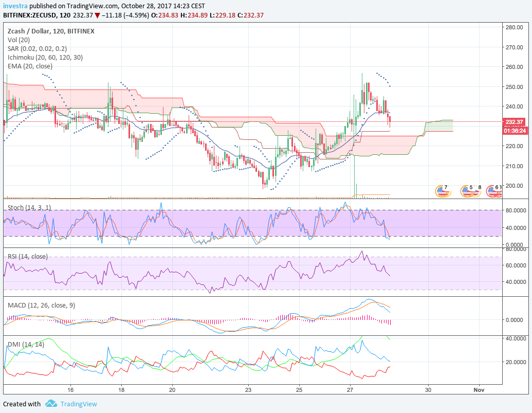The height and width of the screenshot is (413, 532).
Task: Click the 260.00 price axis label
Action: click(514, 67)
